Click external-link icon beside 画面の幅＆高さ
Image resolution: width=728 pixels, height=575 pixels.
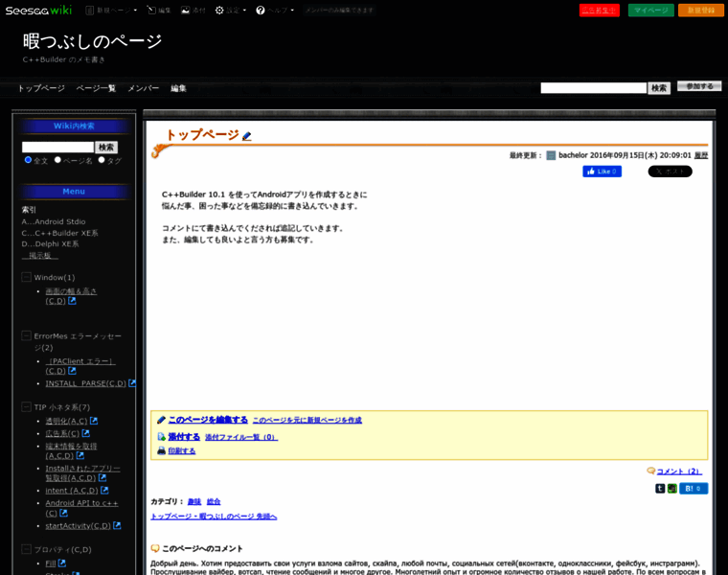72,301
